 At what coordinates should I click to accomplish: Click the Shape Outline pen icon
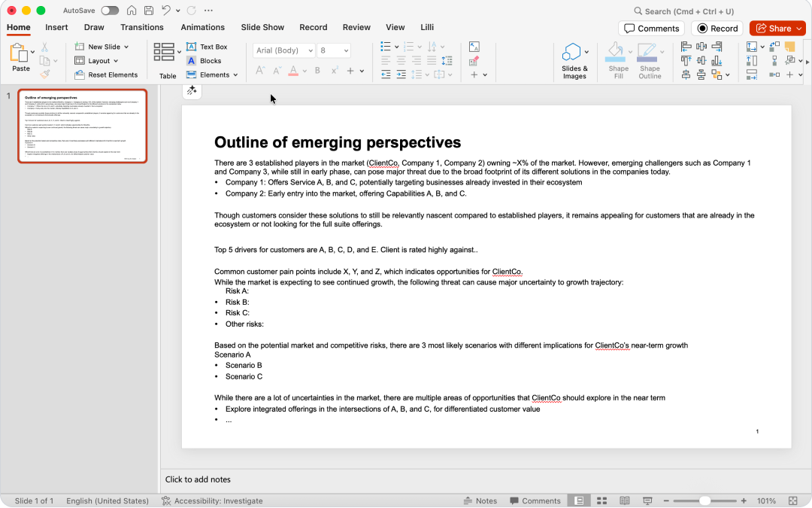[x=647, y=52]
